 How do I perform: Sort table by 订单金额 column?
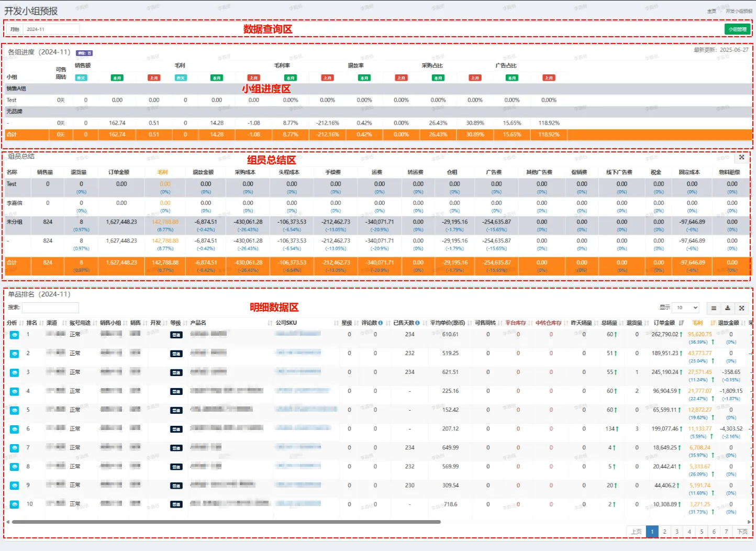[664, 323]
